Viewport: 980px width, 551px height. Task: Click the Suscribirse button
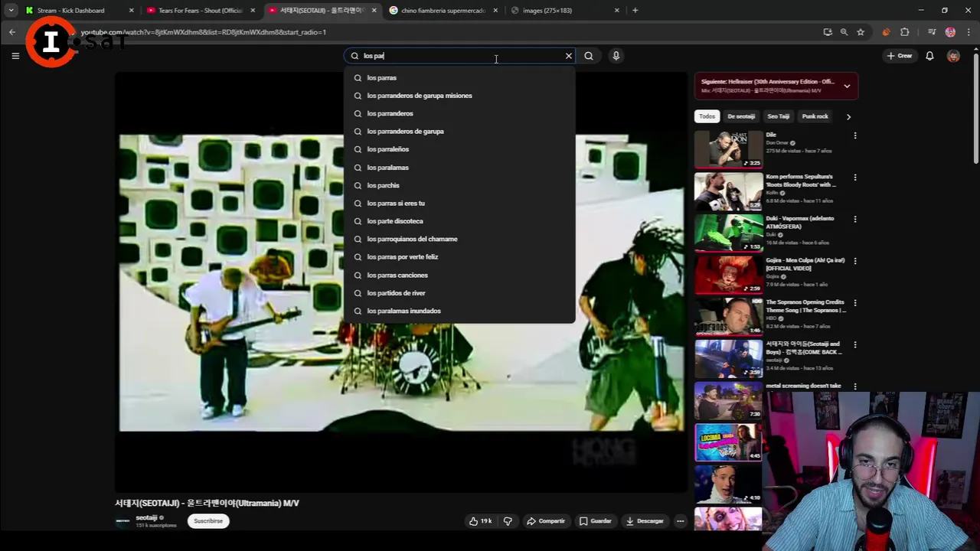(x=208, y=521)
